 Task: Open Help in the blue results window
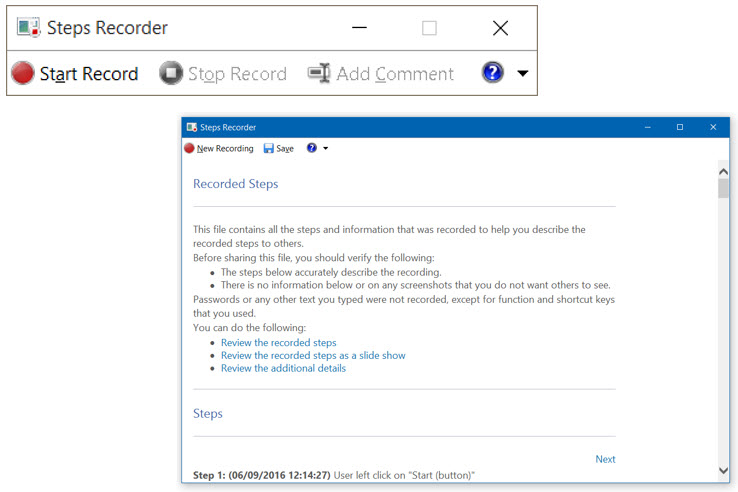tap(312, 148)
